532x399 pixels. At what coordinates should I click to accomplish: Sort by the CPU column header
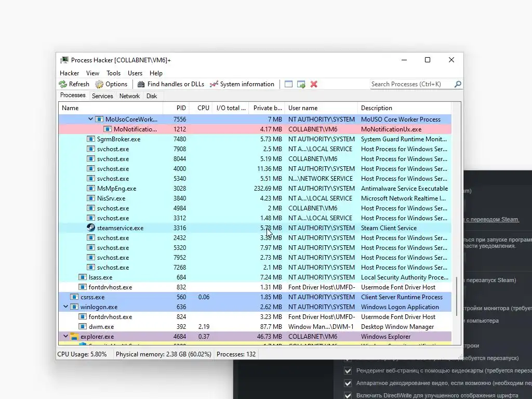201,108
